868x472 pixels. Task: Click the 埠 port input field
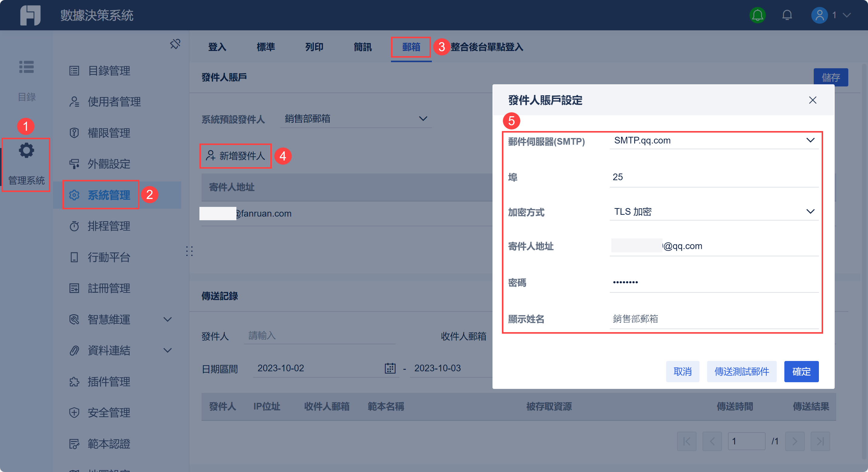point(713,177)
